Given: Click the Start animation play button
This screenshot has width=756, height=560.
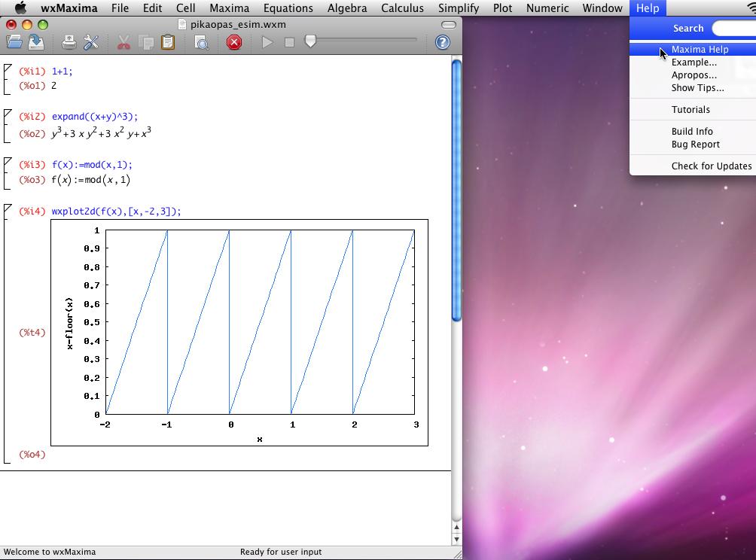Looking at the screenshot, I should coord(267,42).
